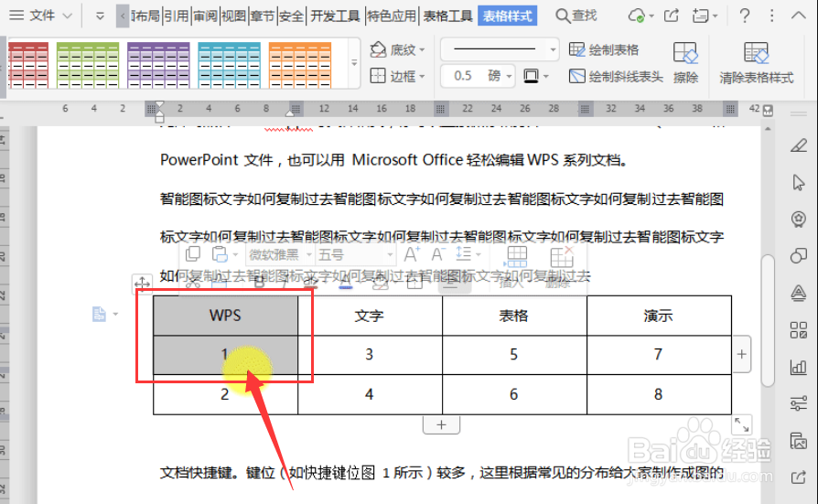Viewport: 818px width, 504px height.
Task: Decrease font size with the A- icon
Action: [438, 254]
